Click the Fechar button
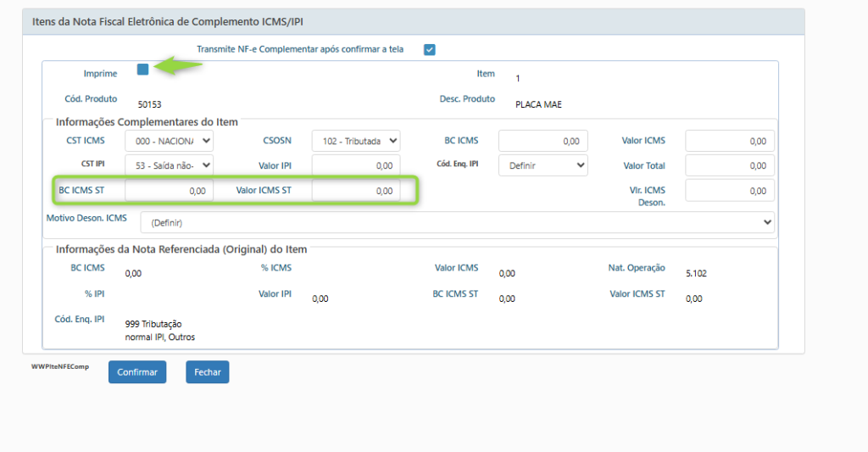Viewport: 868px width, 452px height. pyautogui.click(x=208, y=372)
